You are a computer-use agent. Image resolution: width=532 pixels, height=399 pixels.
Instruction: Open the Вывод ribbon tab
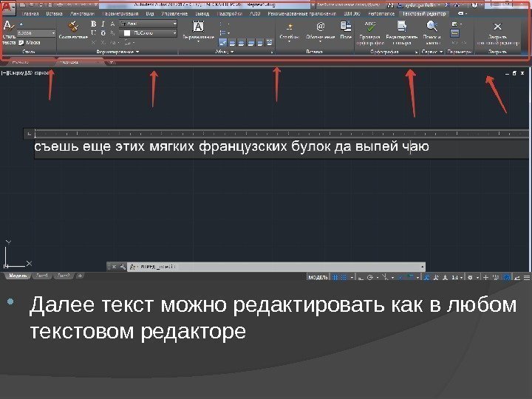(202, 13)
